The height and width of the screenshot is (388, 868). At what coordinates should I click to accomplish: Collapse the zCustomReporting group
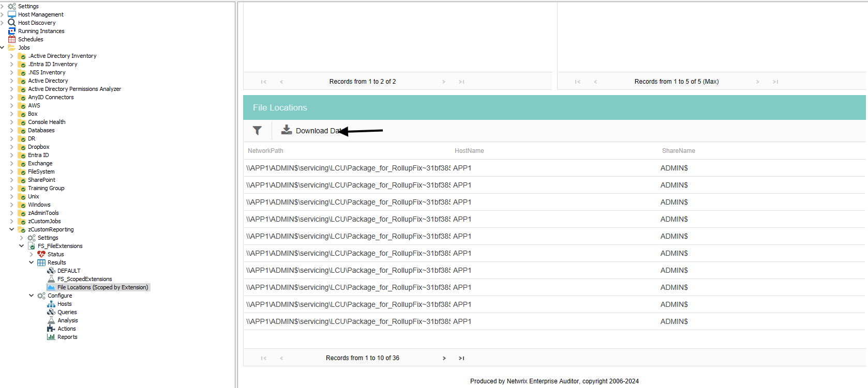(x=12, y=229)
